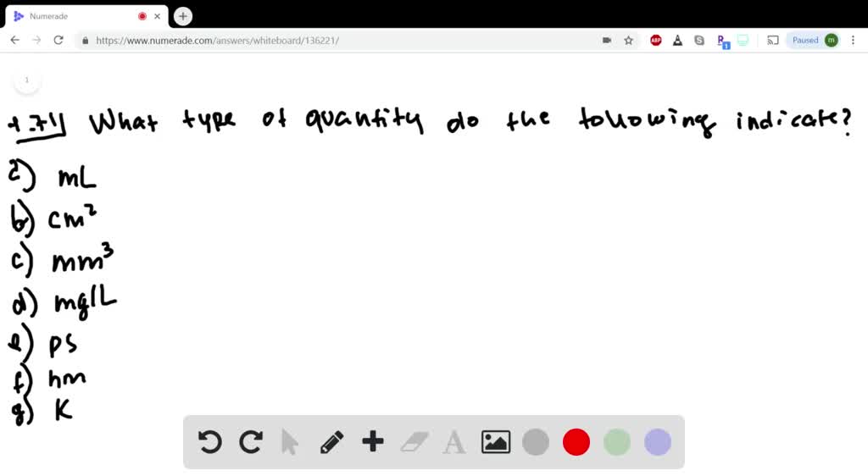Open the Skype extension icon

point(699,41)
